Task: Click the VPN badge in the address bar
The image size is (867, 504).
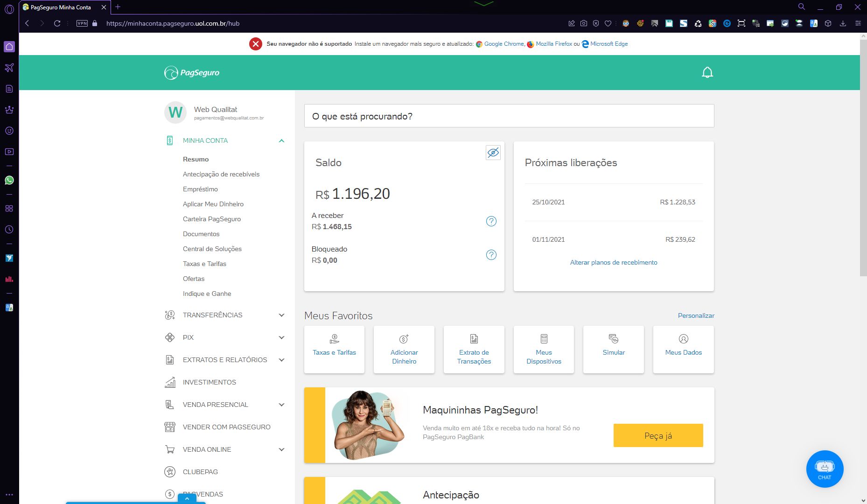Action: 82,23
